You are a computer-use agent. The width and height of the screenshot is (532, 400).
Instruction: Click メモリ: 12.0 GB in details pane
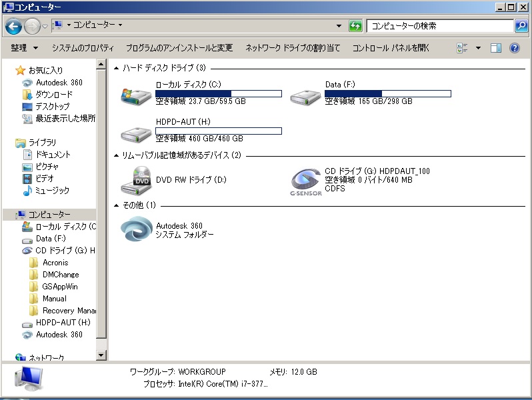click(x=293, y=372)
